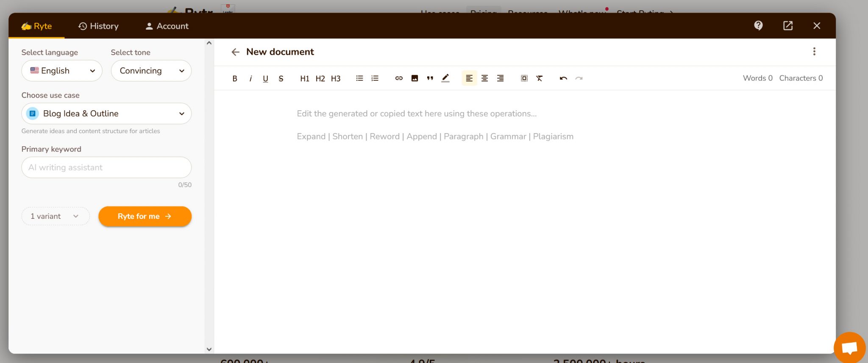Insert a block quote
This screenshot has height=363, width=868.
[430, 78]
